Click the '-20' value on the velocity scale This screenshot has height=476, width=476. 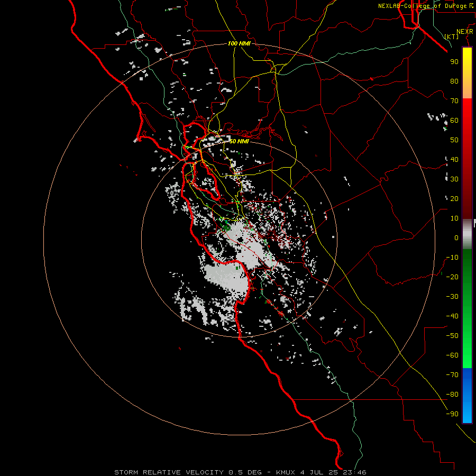point(452,277)
